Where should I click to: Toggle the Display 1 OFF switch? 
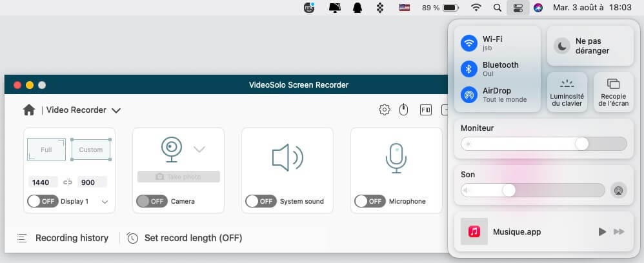coord(43,201)
